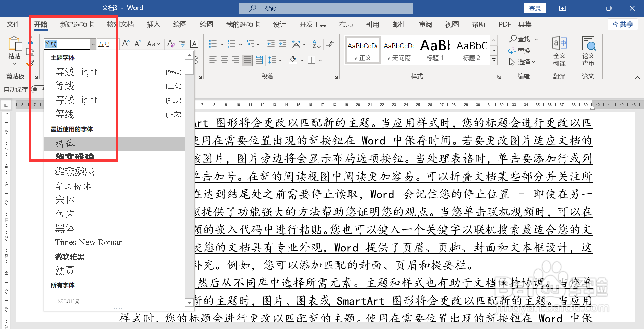Image resolution: width=644 pixels, height=329 pixels.
Task: Click the Ribbon Display Options icon
Action: click(x=562, y=8)
